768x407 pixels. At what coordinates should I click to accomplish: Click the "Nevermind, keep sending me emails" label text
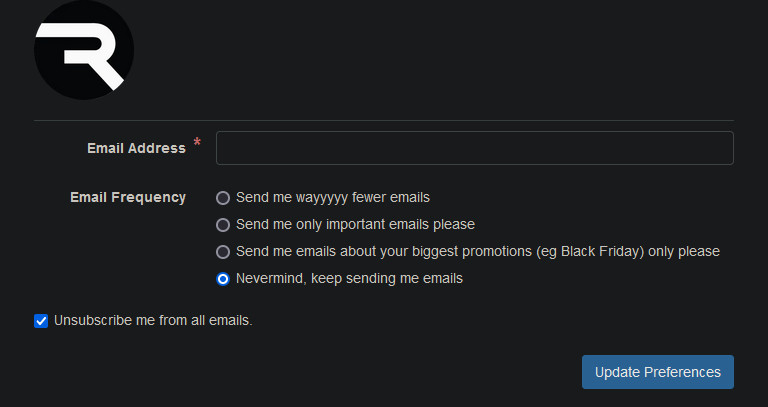click(x=349, y=278)
